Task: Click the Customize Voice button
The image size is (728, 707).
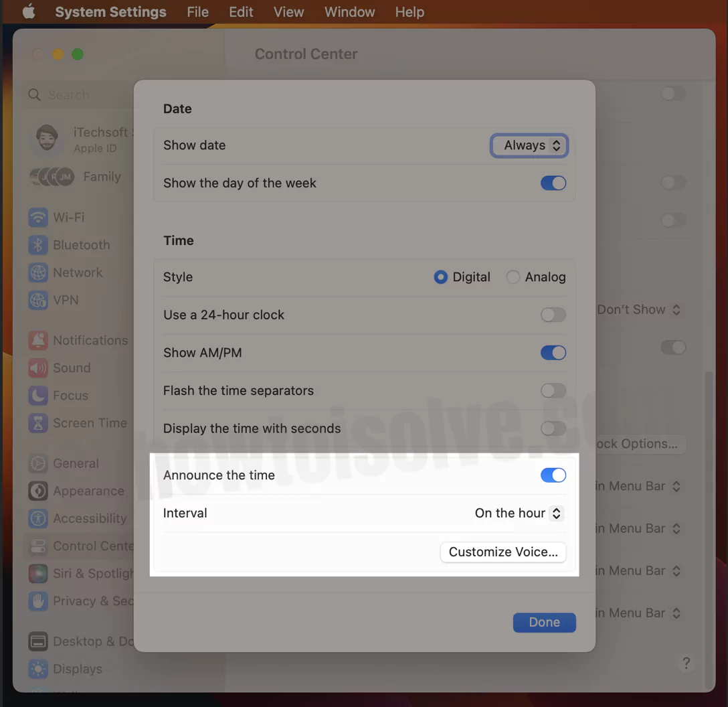Action: click(503, 552)
